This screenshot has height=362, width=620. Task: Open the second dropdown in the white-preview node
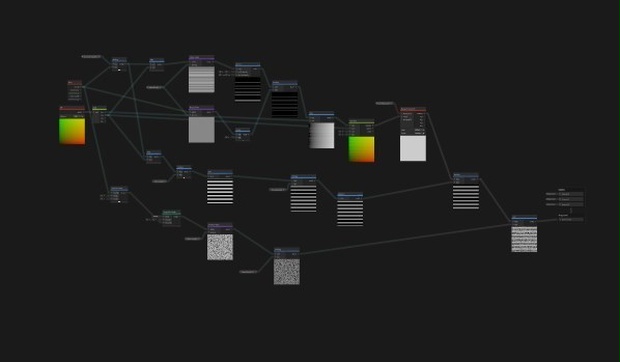420,133
